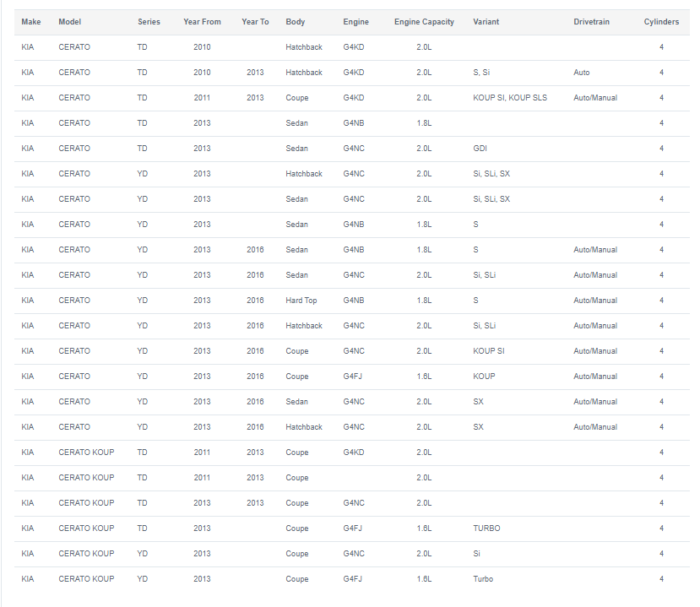
Task: Click the Variant column header
Action: click(486, 21)
